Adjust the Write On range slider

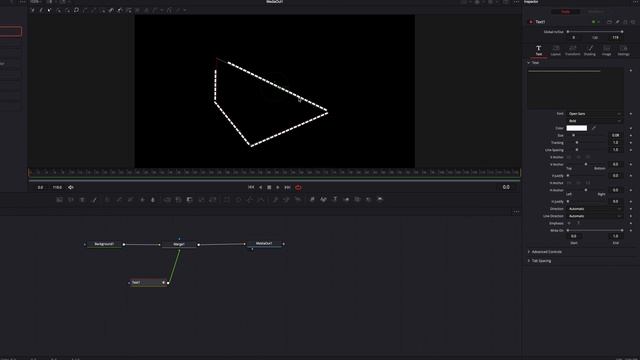pyautogui.click(x=595, y=231)
